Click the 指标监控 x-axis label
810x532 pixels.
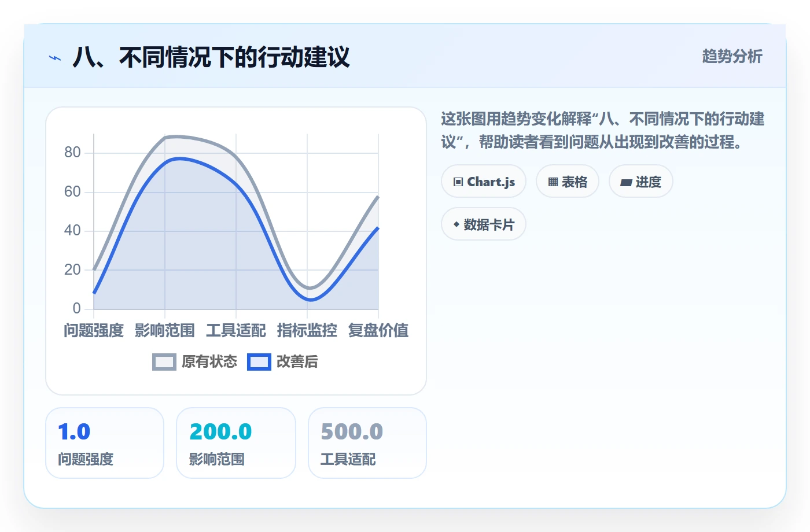[x=307, y=331]
